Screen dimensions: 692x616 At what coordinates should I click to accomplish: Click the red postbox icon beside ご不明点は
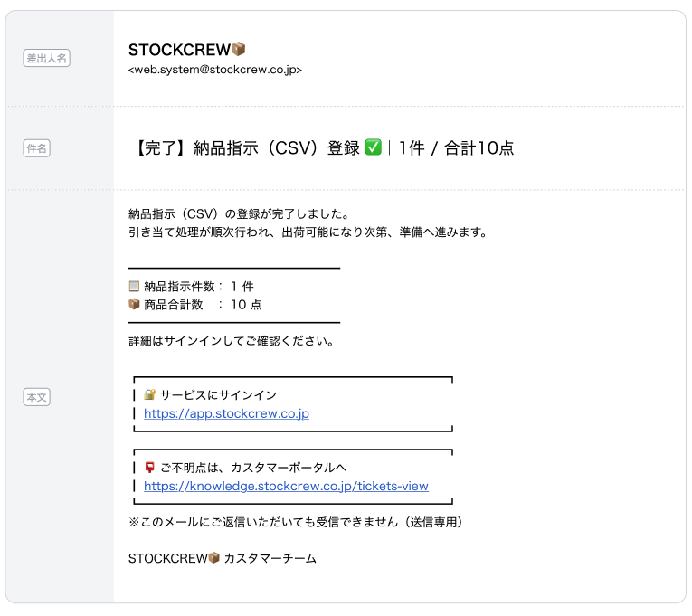[x=150, y=468]
